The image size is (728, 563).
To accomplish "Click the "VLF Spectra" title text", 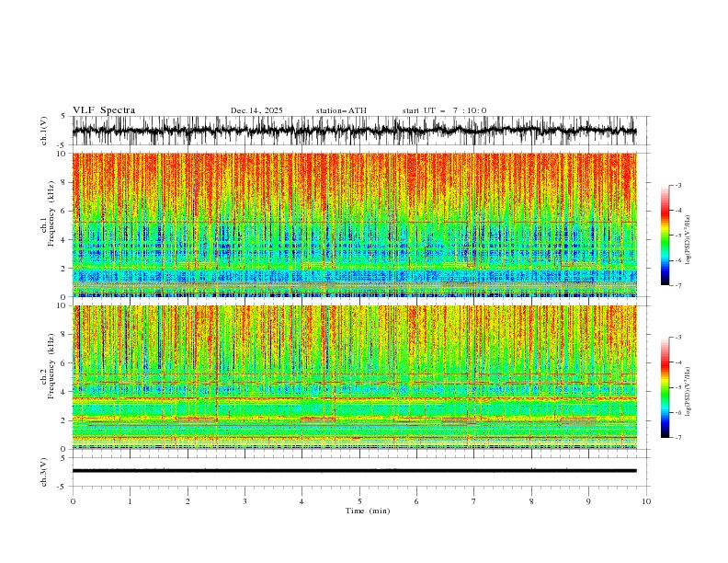I will click(104, 110).
